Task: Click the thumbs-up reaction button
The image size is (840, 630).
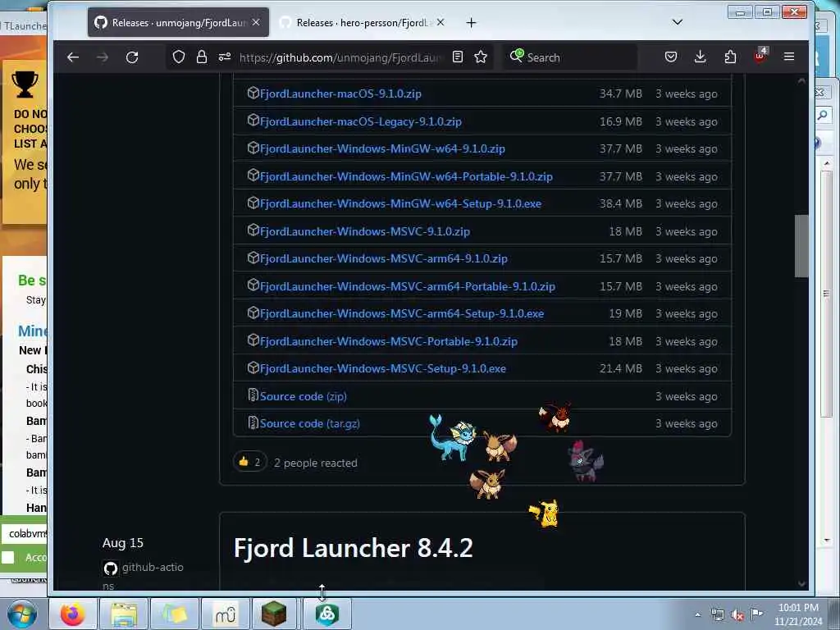Action: click(250, 462)
